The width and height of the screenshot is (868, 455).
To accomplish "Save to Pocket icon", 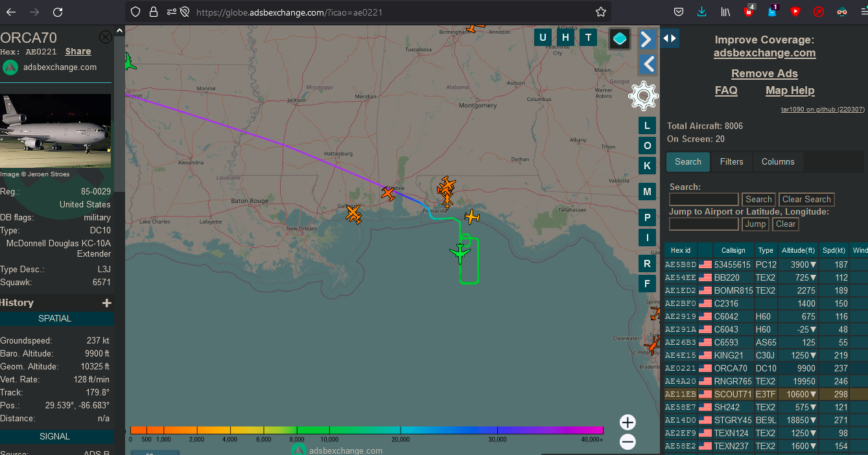I will [x=679, y=12].
